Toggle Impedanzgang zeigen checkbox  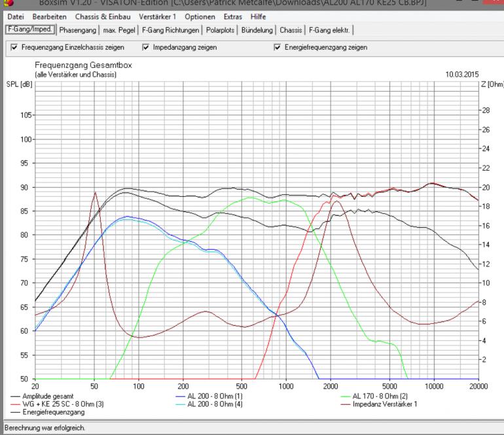pyautogui.click(x=145, y=47)
